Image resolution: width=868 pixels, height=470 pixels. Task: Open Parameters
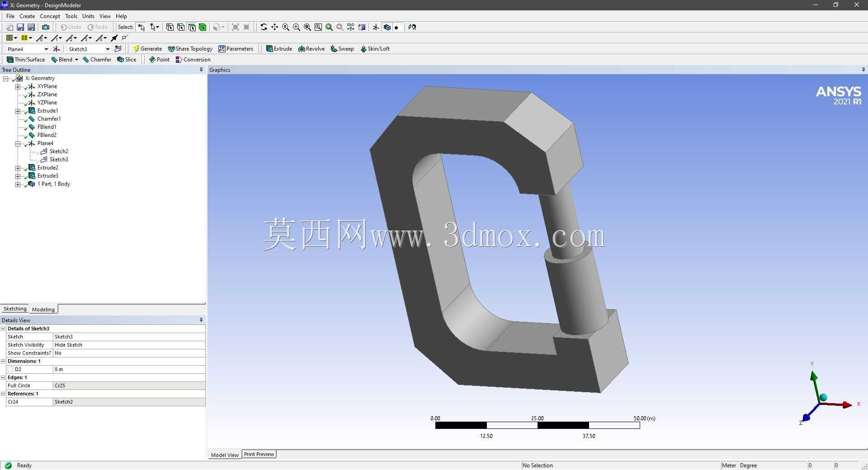[x=236, y=49]
